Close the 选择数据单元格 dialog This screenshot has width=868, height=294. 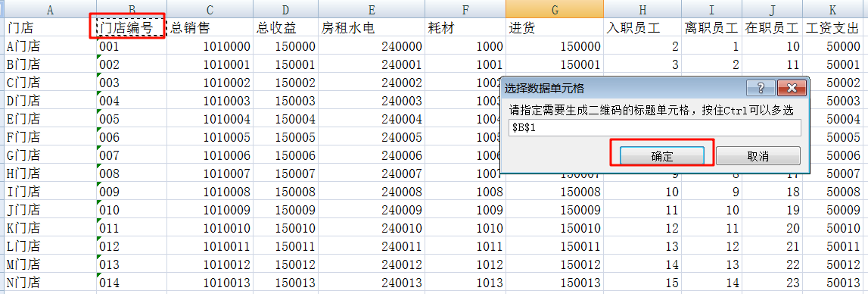791,88
